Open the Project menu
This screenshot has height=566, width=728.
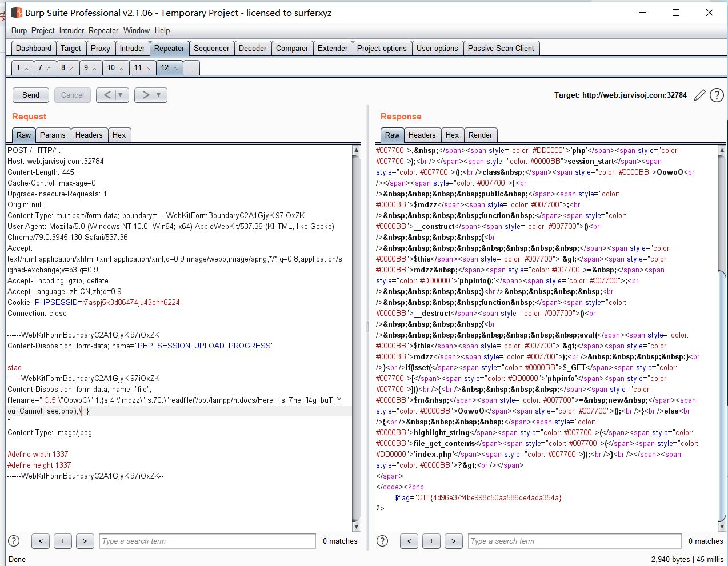43,30
